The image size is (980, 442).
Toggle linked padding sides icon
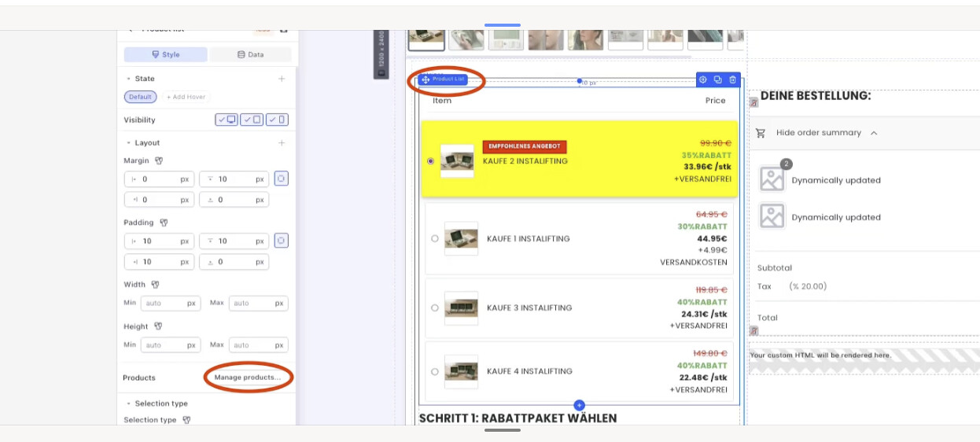point(281,241)
